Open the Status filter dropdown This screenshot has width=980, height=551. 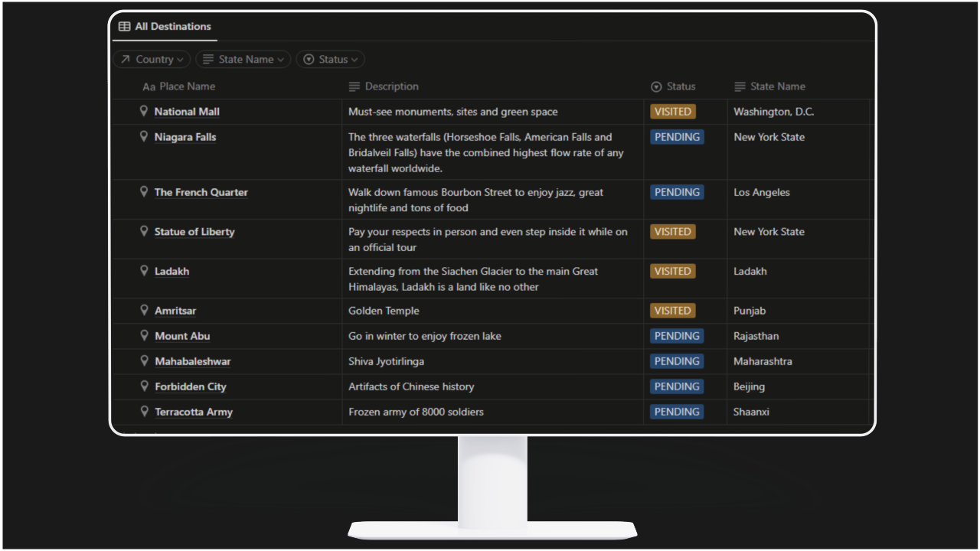(x=331, y=59)
